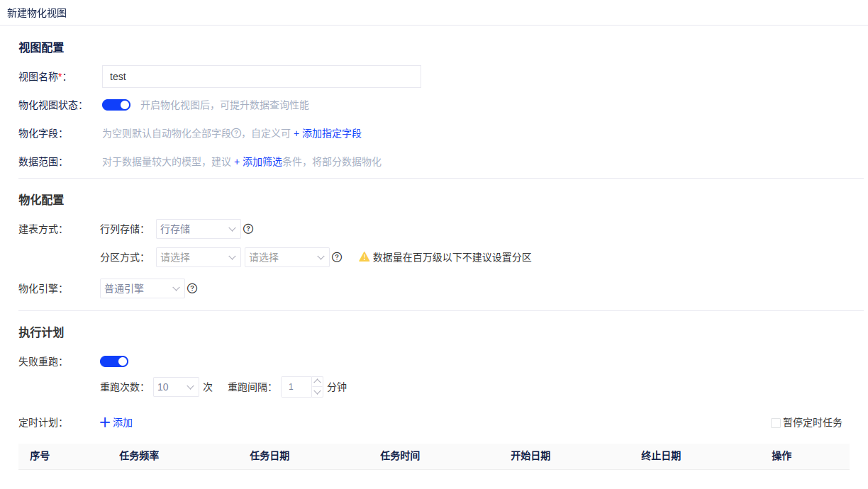The height and width of the screenshot is (489, 868).
Task: Click help icon next to 分区方式 dropdowns
Action: click(337, 257)
